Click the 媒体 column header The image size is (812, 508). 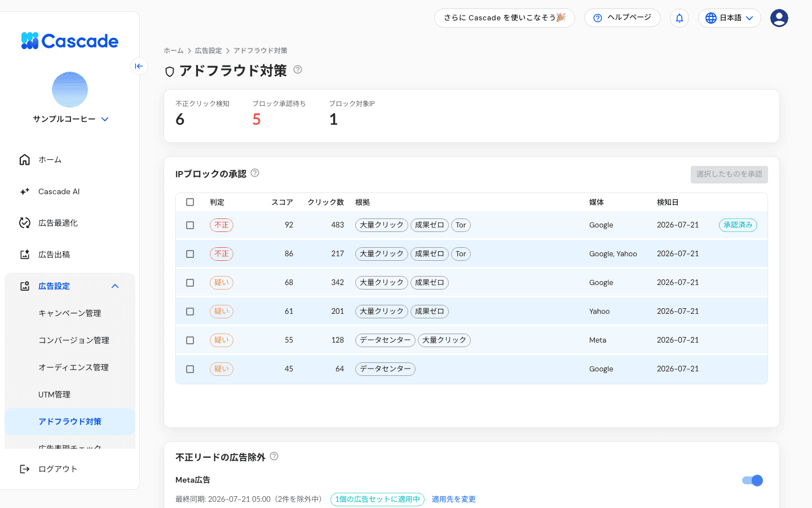[597, 202]
